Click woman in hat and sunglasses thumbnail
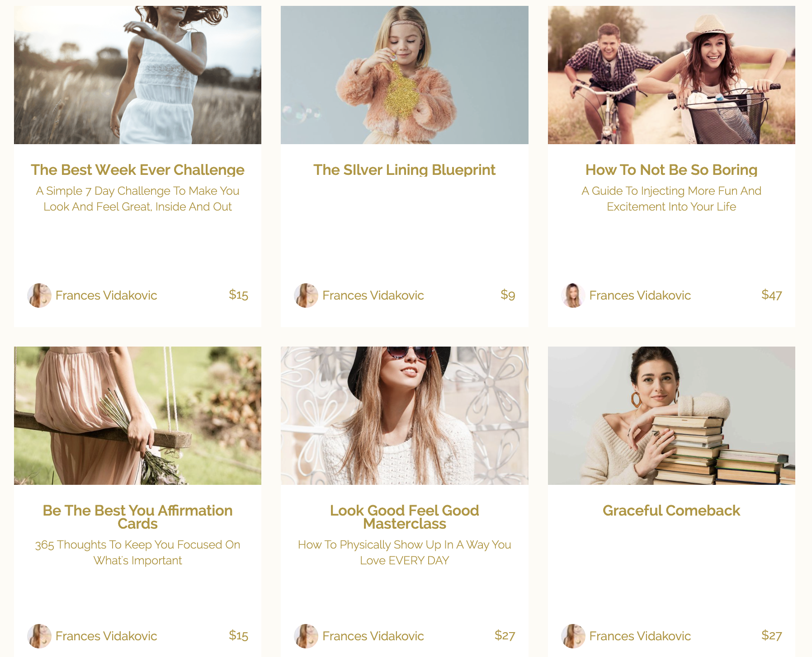The height and width of the screenshot is (657, 812). (x=405, y=416)
